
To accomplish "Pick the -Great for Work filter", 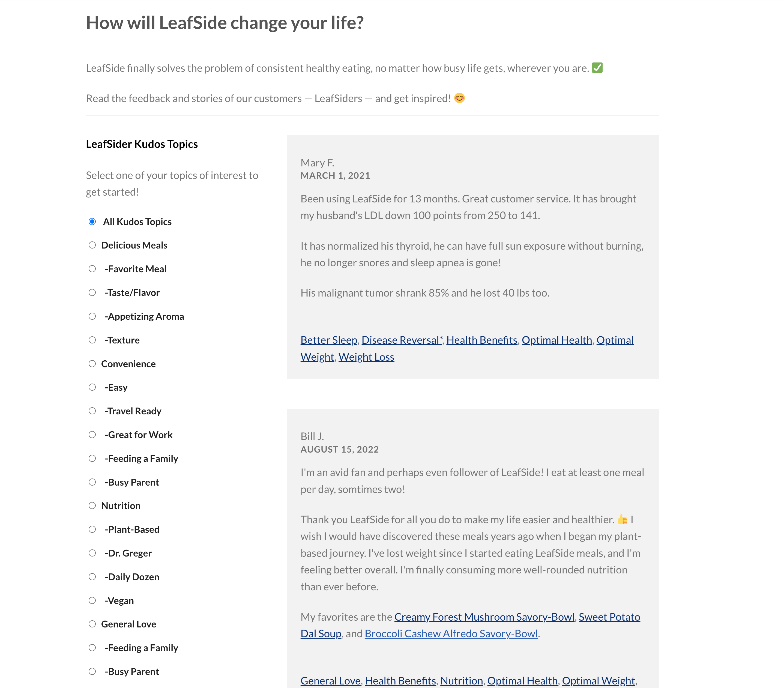I will pos(92,435).
